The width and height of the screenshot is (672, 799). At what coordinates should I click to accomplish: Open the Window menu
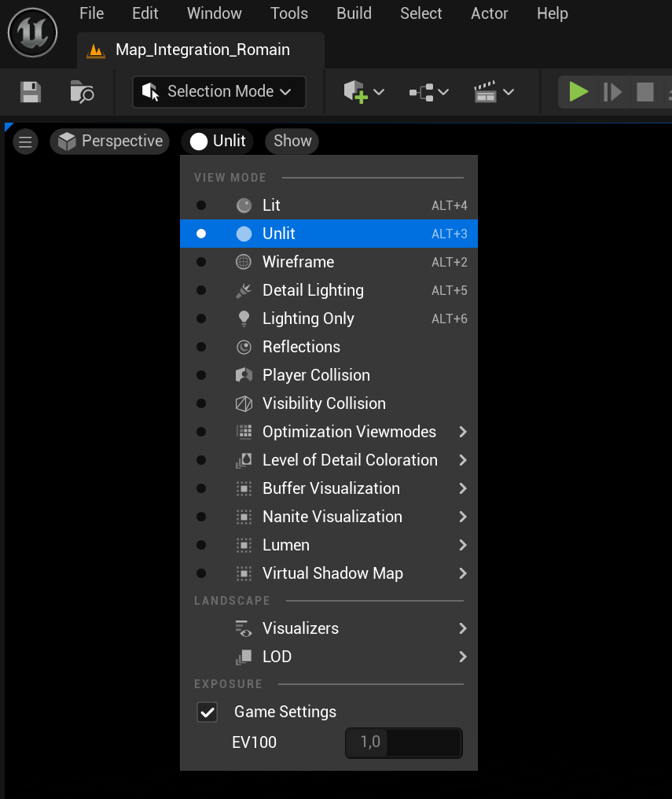click(x=215, y=13)
